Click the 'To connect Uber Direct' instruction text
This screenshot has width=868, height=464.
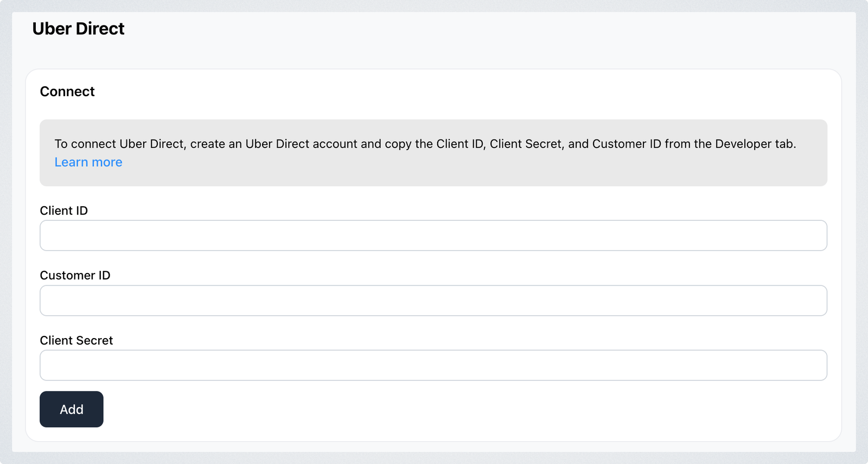(425, 144)
